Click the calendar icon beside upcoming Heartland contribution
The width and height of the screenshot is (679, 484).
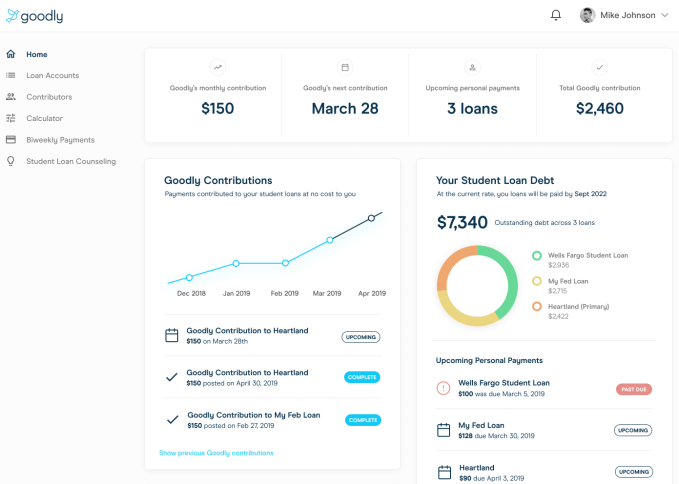click(x=171, y=336)
